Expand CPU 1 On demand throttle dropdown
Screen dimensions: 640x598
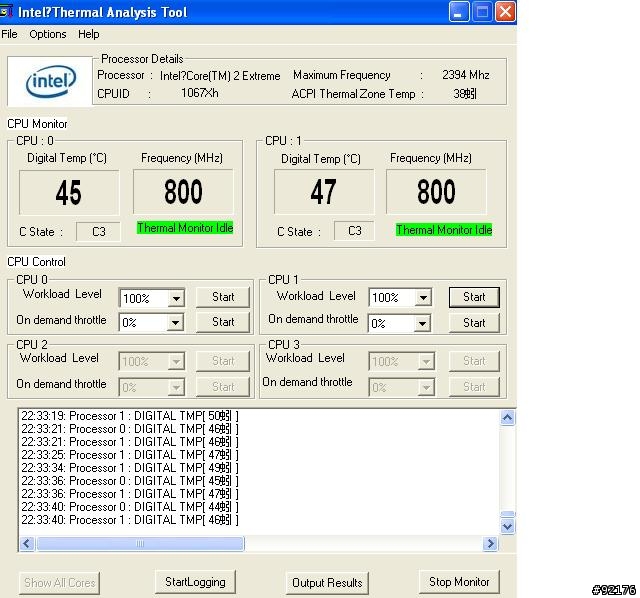click(422, 324)
